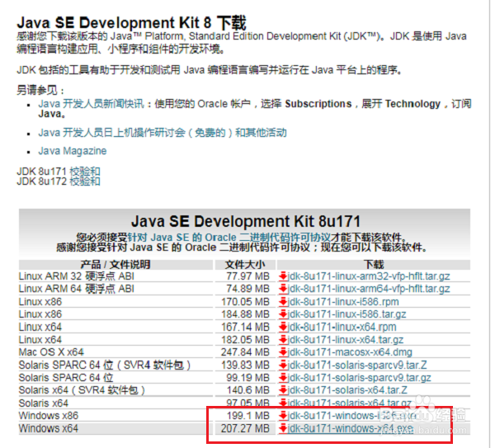The height and width of the screenshot is (448, 495).
Task: Select the Mac OS X x64 row label
Action: click(51, 352)
